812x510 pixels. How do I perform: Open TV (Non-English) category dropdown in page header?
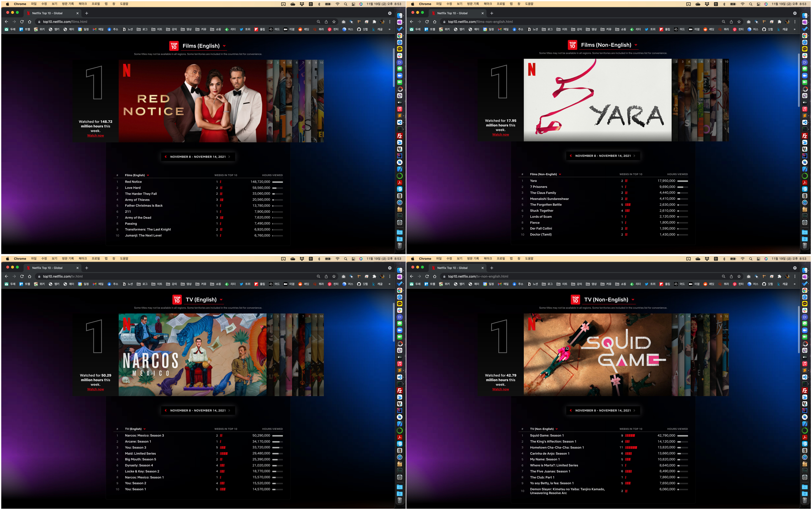tap(609, 299)
